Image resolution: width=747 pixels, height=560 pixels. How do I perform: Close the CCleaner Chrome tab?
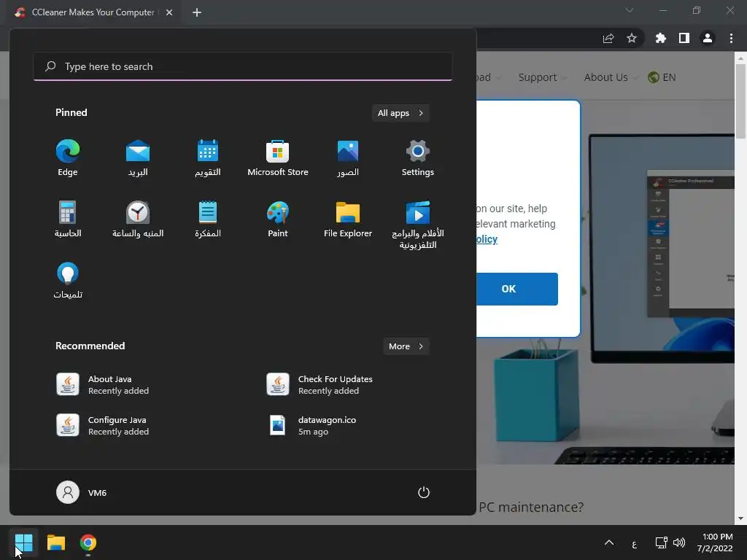(169, 12)
